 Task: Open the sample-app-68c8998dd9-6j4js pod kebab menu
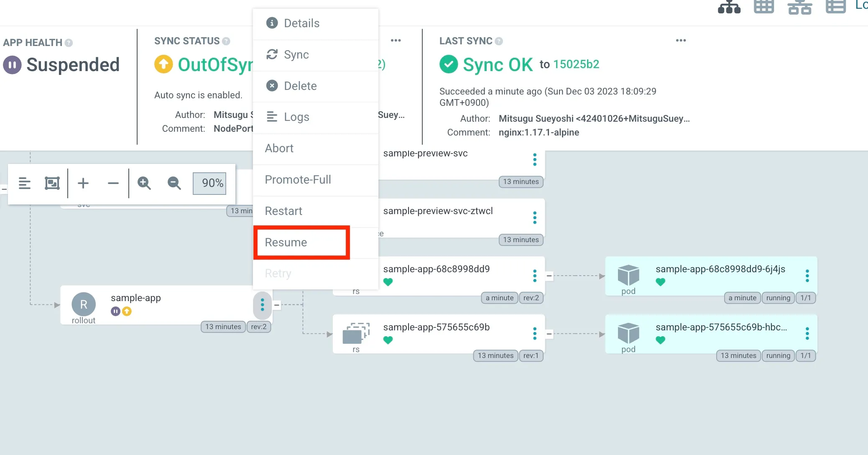click(x=807, y=276)
